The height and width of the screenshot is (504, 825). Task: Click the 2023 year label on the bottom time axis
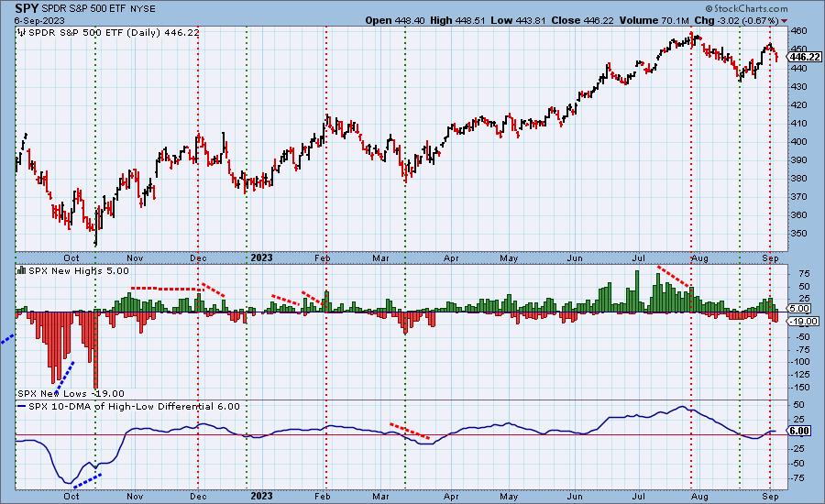tap(261, 496)
